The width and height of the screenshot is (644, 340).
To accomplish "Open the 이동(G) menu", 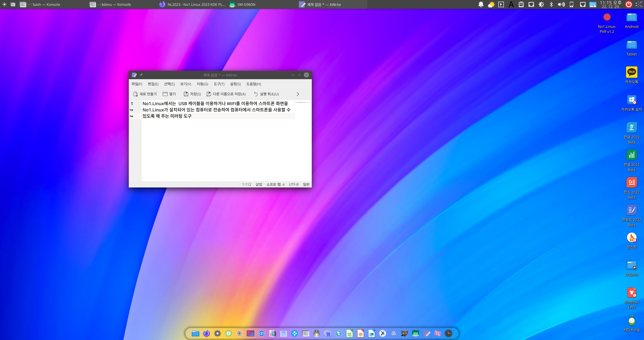I will (x=202, y=84).
